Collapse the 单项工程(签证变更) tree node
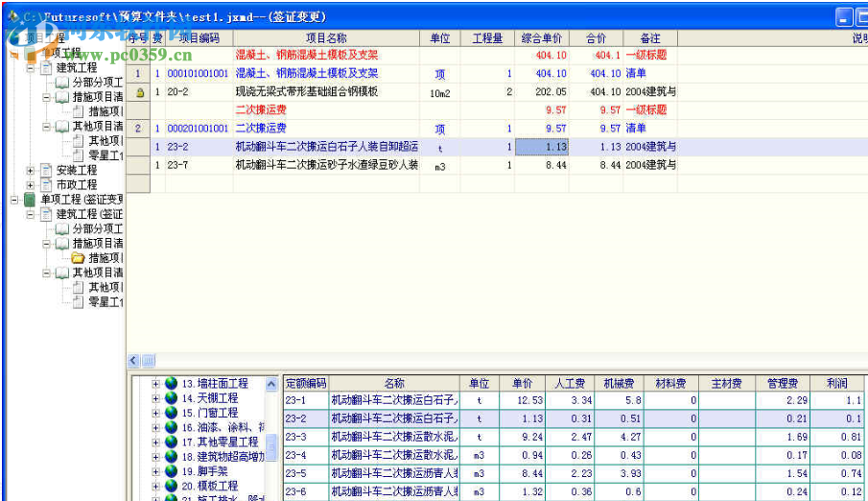The width and height of the screenshot is (868, 501). click(14, 200)
